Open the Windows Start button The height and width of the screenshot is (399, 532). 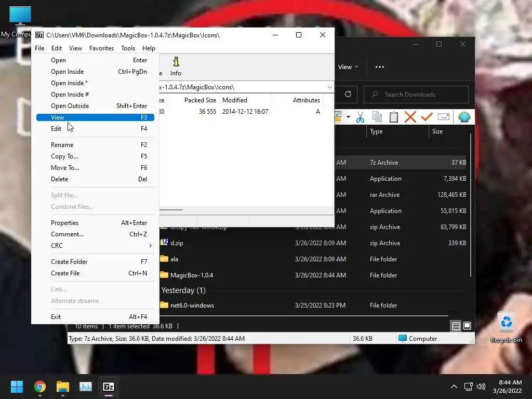tap(17, 387)
